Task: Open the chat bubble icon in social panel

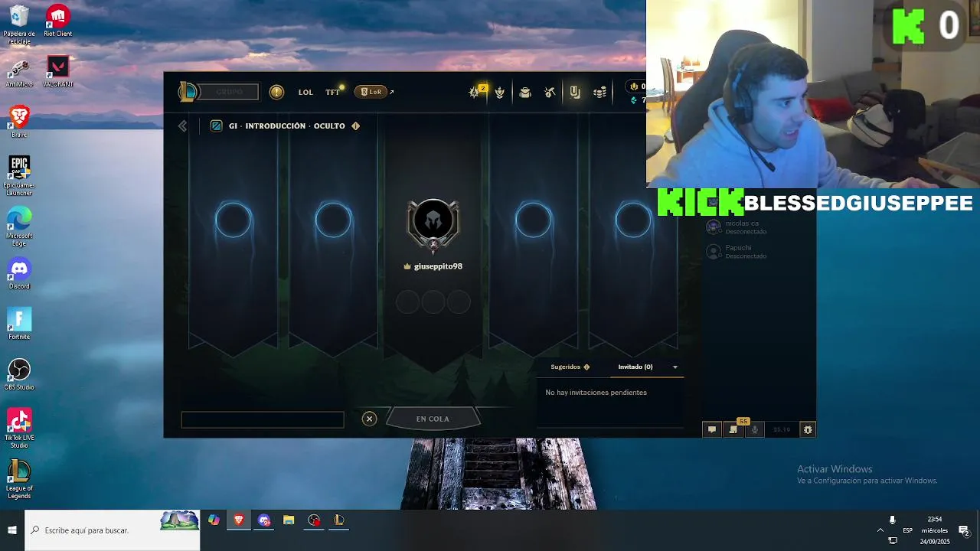Action: [x=712, y=430]
